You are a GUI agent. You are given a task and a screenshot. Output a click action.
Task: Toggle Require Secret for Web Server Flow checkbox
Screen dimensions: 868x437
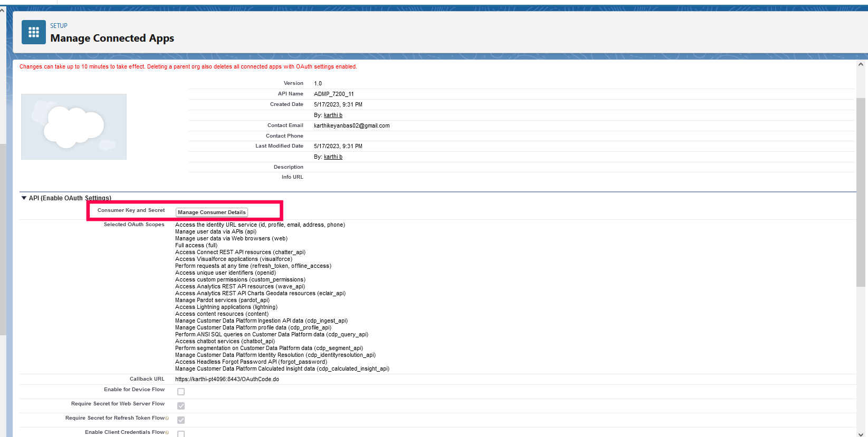[x=181, y=406]
